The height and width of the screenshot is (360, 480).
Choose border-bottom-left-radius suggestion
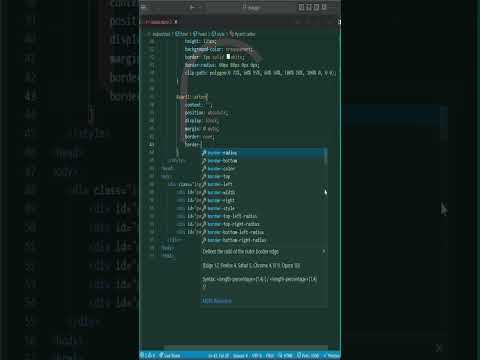click(263, 232)
